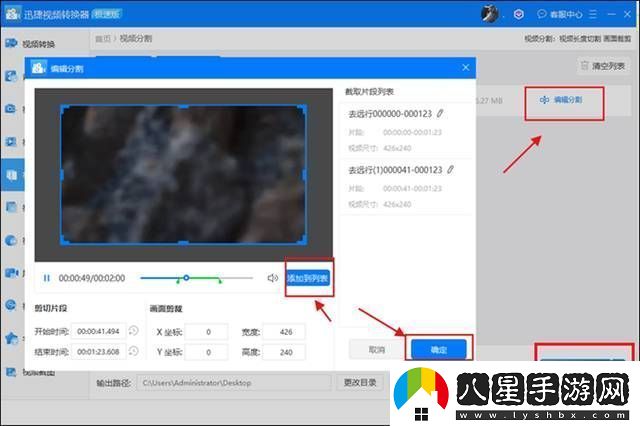Reset the start time with its clock icon
The width and height of the screenshot is (640, 426).
(x=133, y=331)
